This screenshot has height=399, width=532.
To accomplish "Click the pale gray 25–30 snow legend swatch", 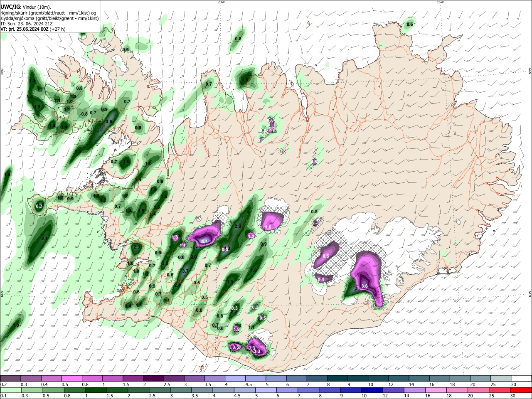I will (500, 378).
